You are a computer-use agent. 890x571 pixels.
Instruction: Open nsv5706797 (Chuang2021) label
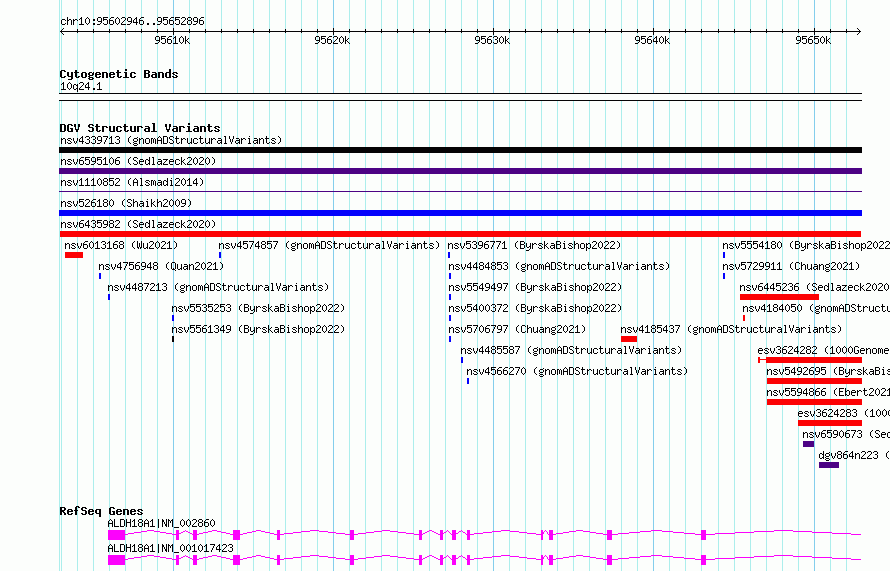tap(517, 329)
